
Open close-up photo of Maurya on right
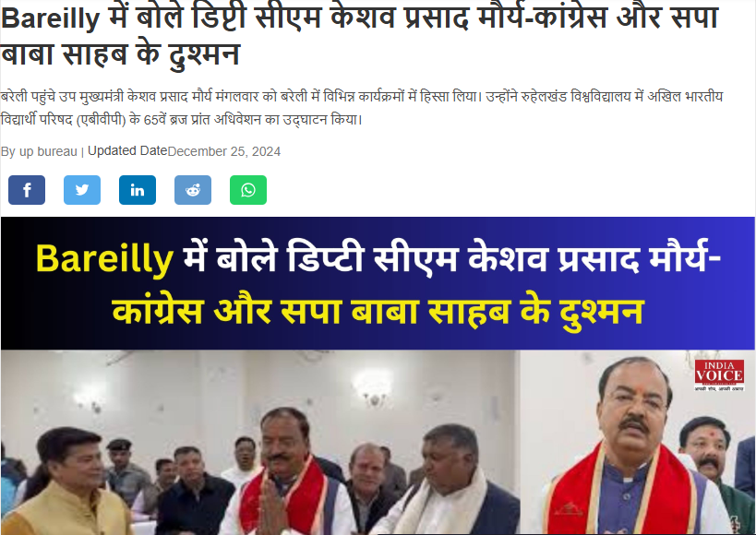638,442
